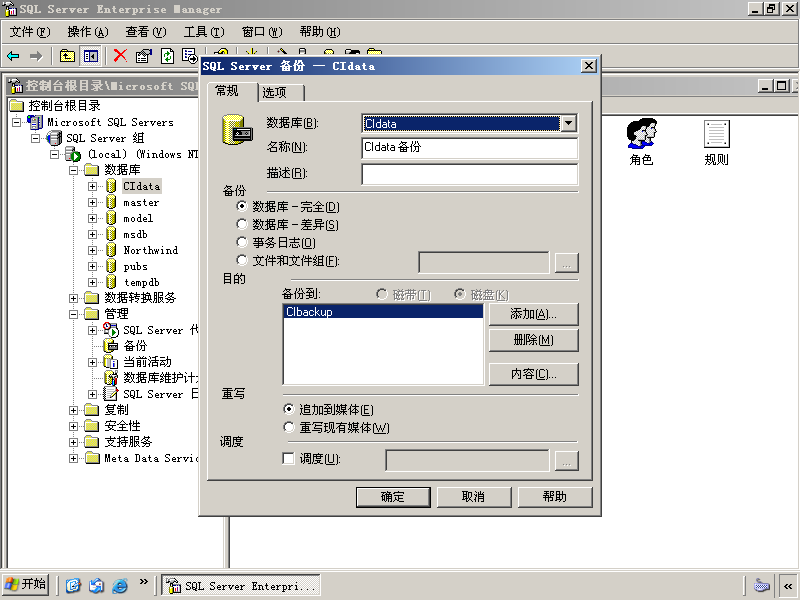Click the language bar tray icon
Screen dimensions: 800x600
click(x=762, y=585)
